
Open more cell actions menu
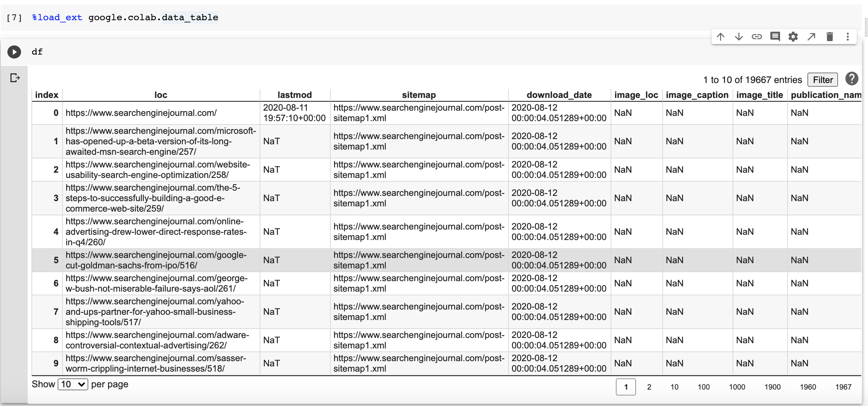847,37
